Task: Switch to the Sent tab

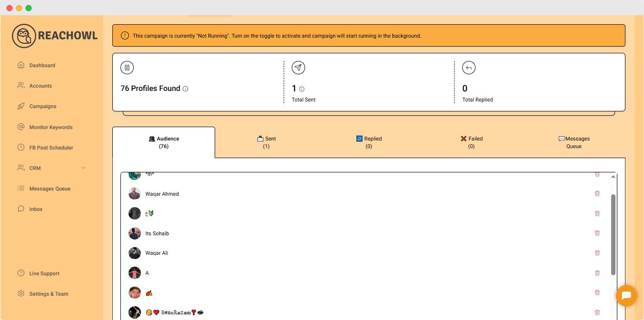Action: pyautogui.click(x=267, y=142)
